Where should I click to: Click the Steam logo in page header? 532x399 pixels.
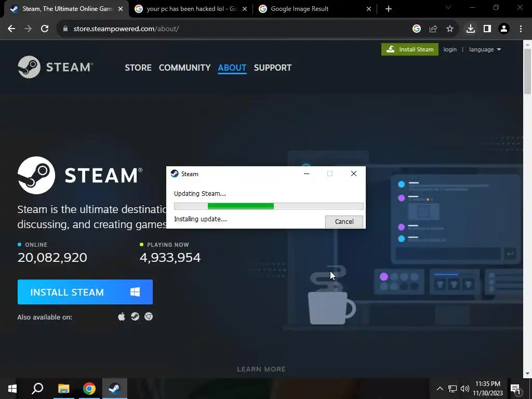pos(55,67)
